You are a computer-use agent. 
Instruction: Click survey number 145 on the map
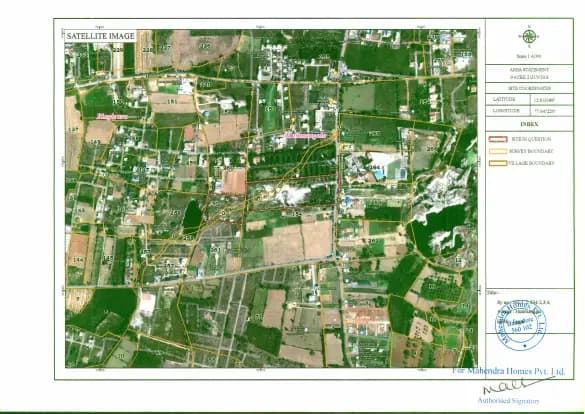click(108, 258)
